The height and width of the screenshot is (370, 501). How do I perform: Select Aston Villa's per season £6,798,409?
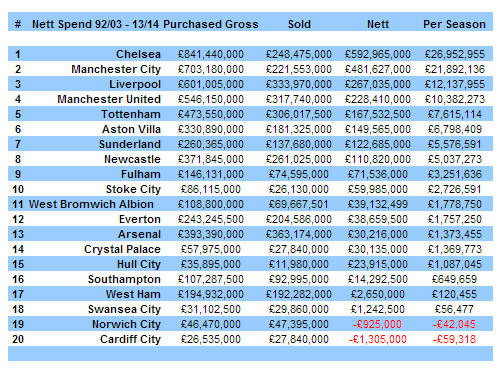click(455, 129)
